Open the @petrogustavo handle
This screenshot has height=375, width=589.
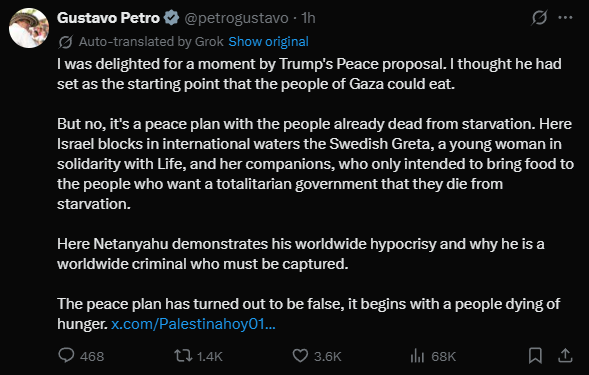click(236, 18)
